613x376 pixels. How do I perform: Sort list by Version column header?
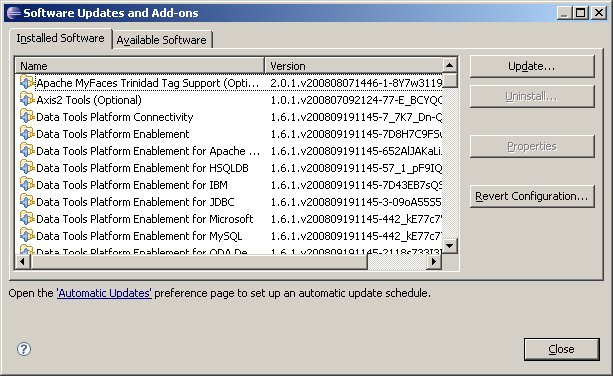353,66
